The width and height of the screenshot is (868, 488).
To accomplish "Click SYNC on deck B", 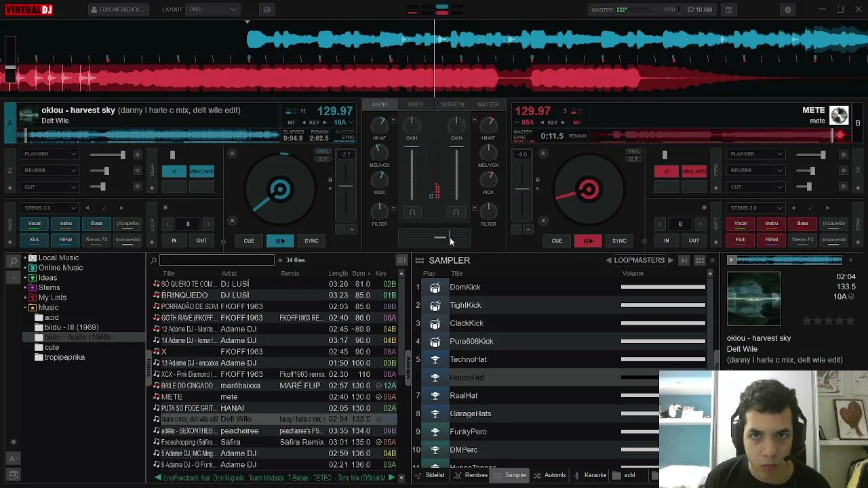I will 619,241.
